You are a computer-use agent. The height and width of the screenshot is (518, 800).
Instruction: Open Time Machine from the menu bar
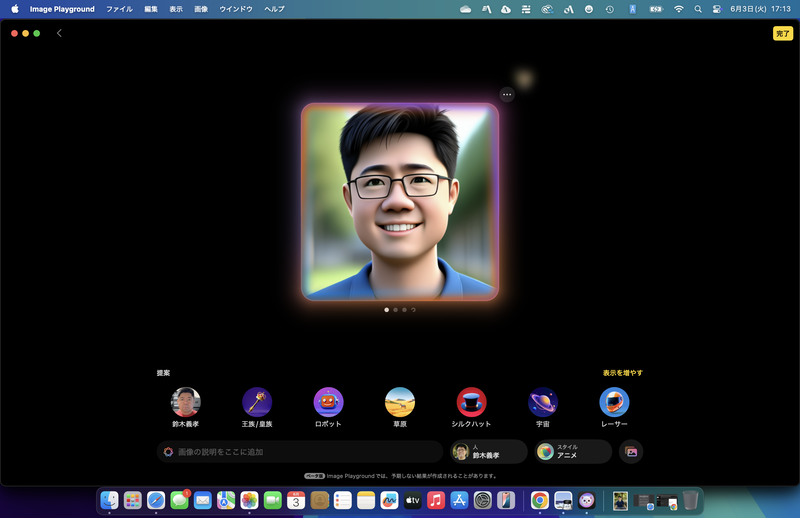click(610, 9)
